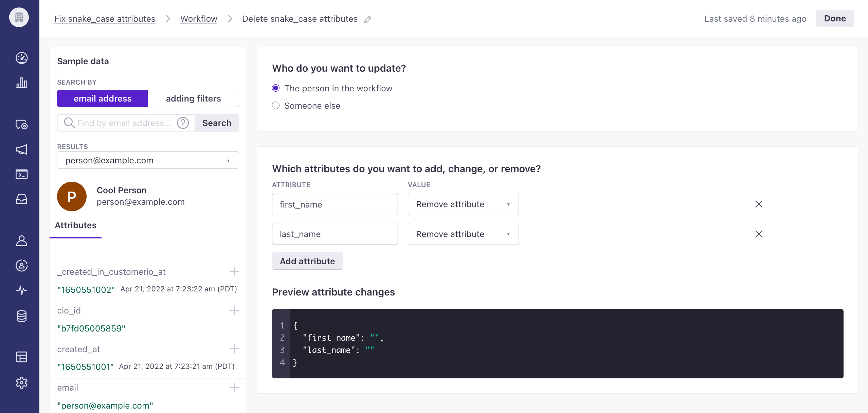Edit the first_name attribute field

[x=335, y=204]
